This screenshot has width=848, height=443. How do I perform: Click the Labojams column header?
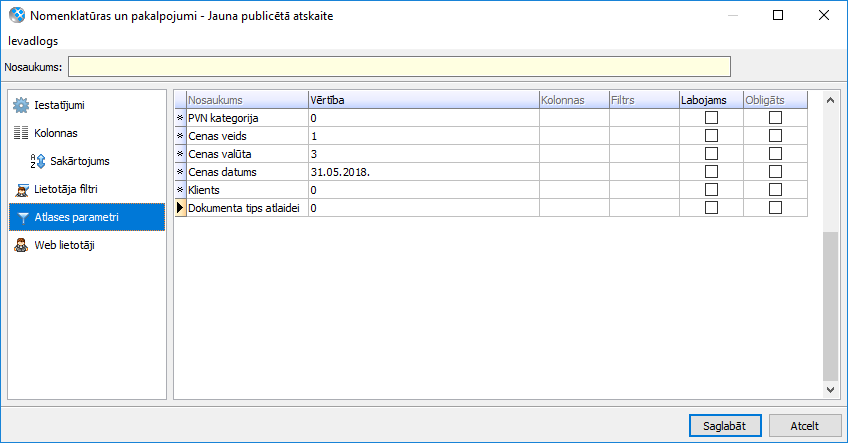(711, 100)
